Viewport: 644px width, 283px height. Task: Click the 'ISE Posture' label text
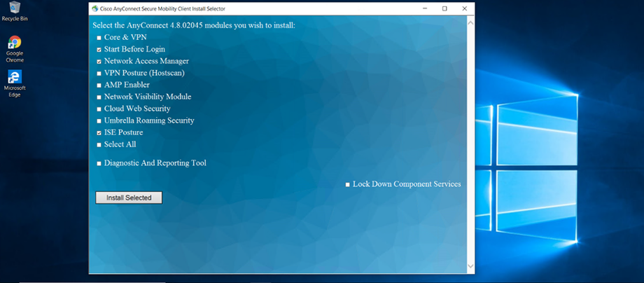[124, 132]
